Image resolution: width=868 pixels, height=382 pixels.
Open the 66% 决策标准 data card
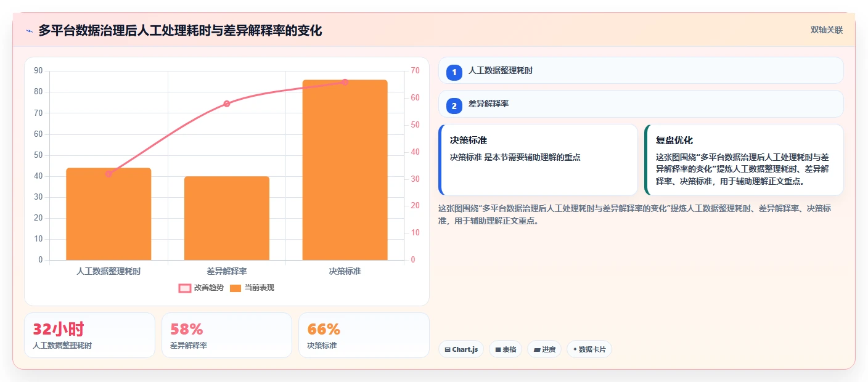tap(364, 335)
